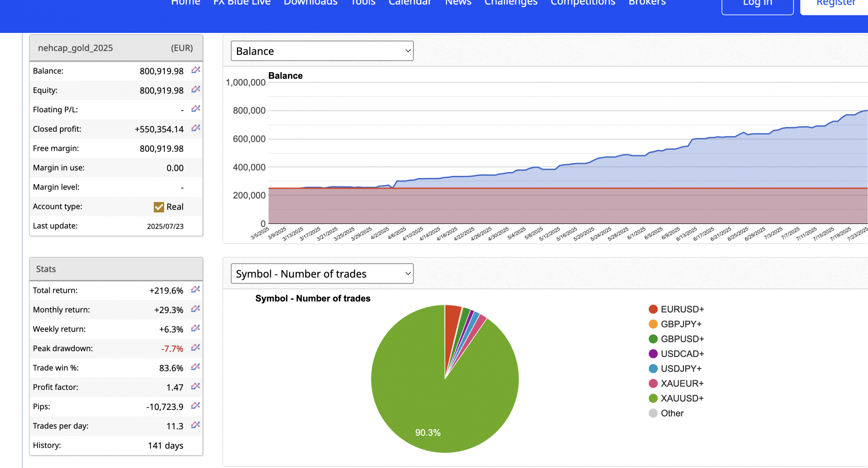Image resolution: width=868 pixels, height=468 pixels.
Task: Open the Calendar menu item
Action: [410, 3]
